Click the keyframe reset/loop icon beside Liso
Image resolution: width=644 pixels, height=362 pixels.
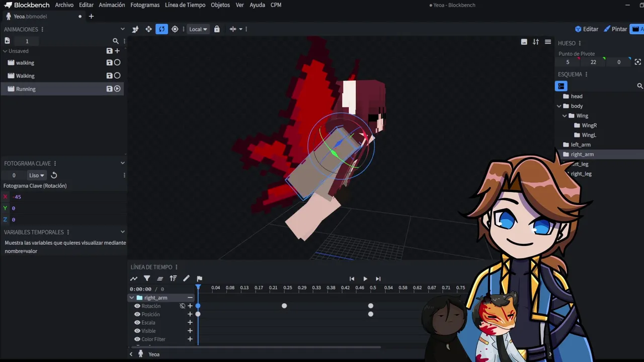click(x=54, y=175)
